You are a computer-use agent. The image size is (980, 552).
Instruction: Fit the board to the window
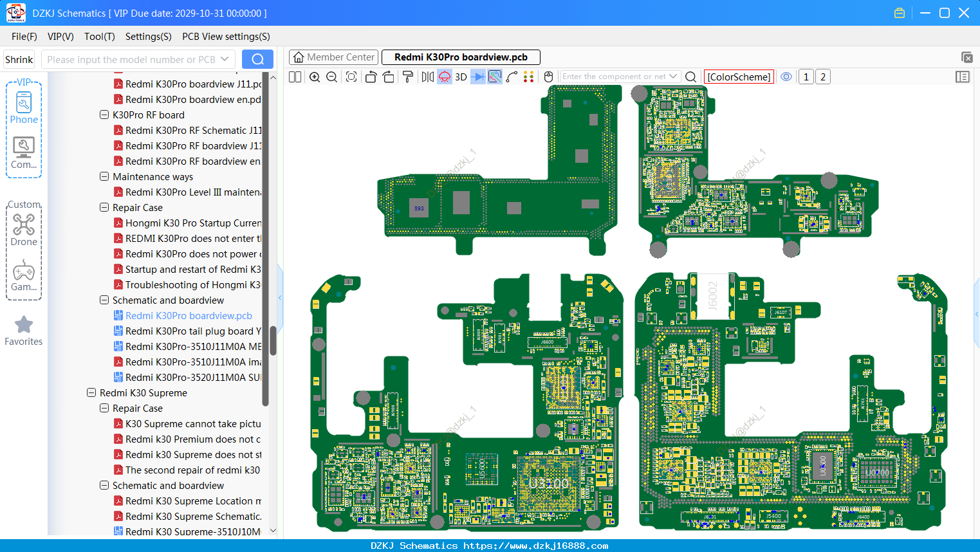coord(351,77)
